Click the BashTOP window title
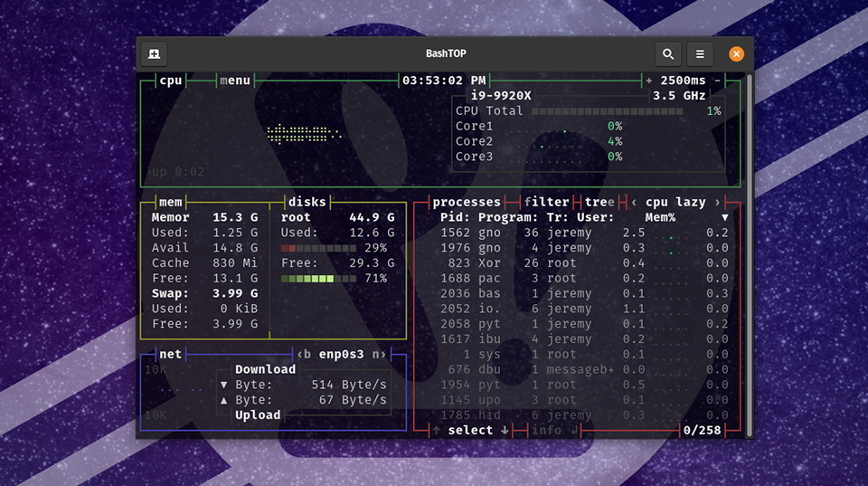This screenshot has width=868, height=486. pyautogui.click(x=446, y=53)
